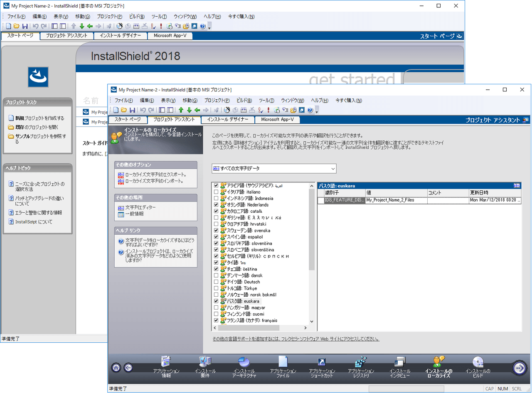Open ツール(T) menu in the front window
This screenshot has width=532, height=393.
pos(266,101)
